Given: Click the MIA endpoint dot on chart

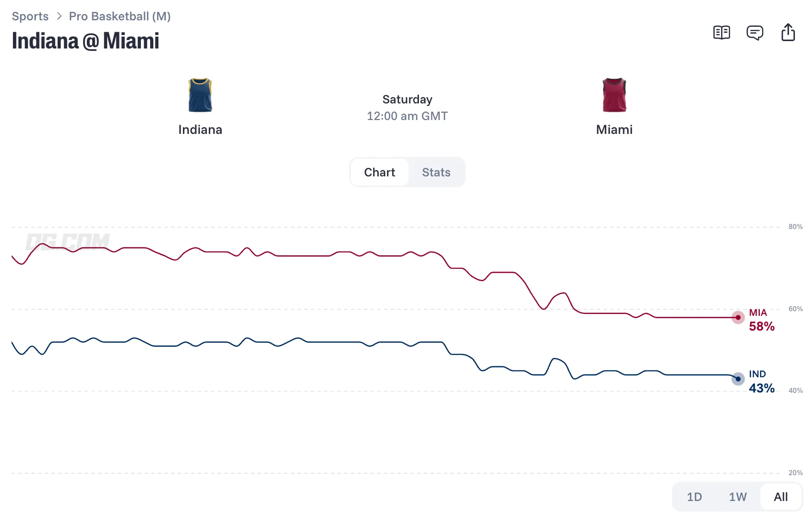Looking at the screenshot, I should [x=738, y=317].
